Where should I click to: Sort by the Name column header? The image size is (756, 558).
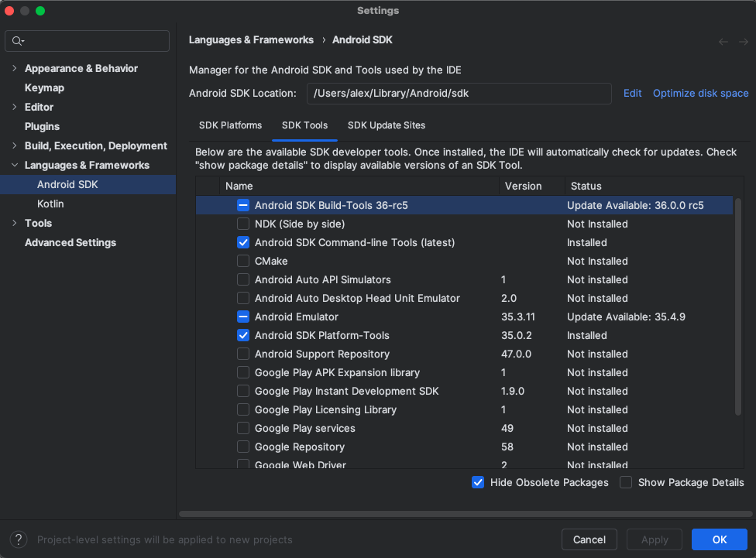click(359, 186)
